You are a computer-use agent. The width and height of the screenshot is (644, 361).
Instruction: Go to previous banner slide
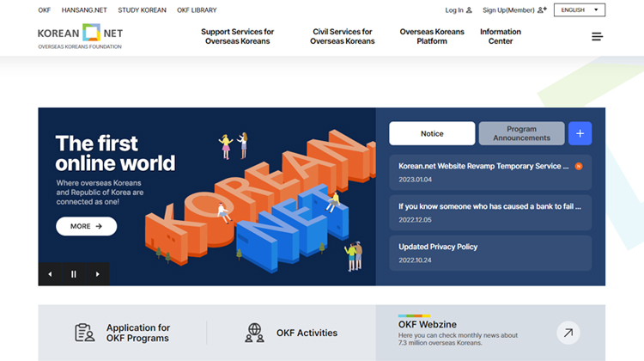pyautogui.click(x=50, y=274)
